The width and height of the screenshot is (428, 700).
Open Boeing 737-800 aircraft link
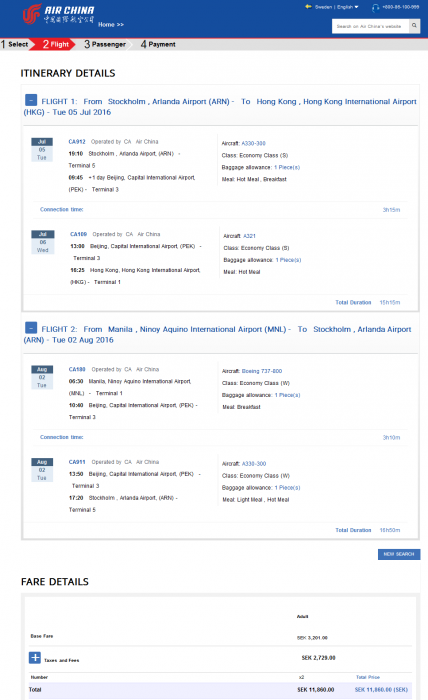pyautogui.click(x=262, y=371)
